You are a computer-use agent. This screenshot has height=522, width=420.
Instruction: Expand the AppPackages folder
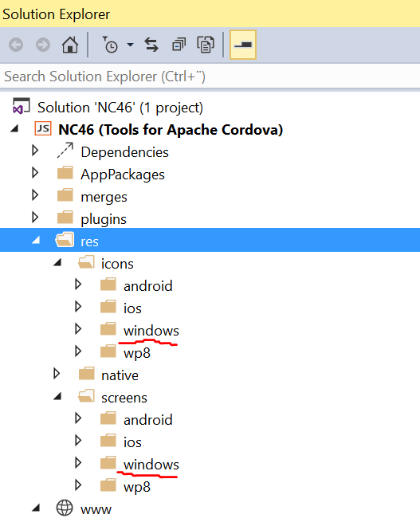35,173
